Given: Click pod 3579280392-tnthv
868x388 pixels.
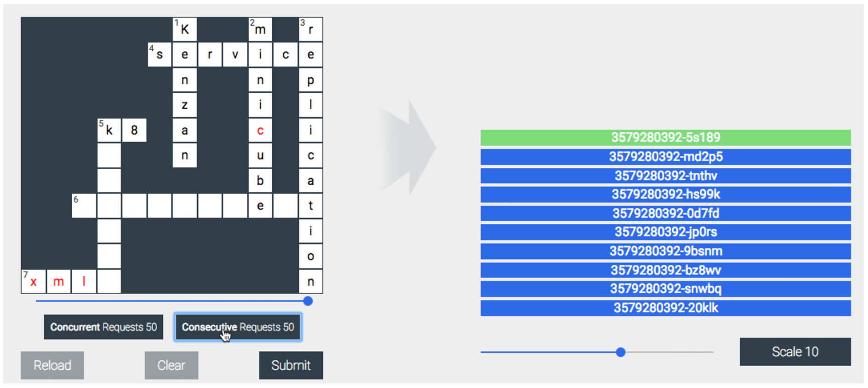Looking at the screenshot, I should pyautogui.click(x=665, y=176).
